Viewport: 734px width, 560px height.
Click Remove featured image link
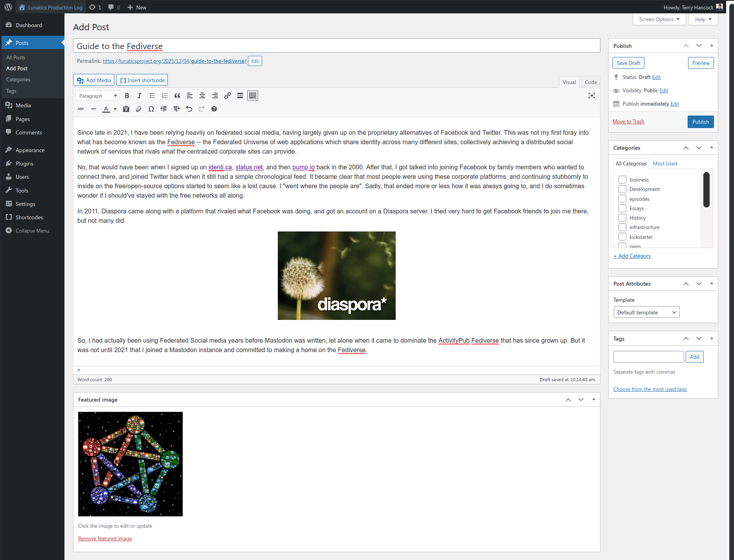click(x=105, y=538)
